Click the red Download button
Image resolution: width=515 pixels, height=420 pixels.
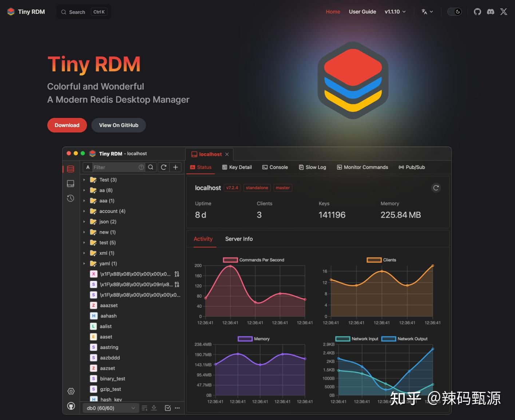67,125
